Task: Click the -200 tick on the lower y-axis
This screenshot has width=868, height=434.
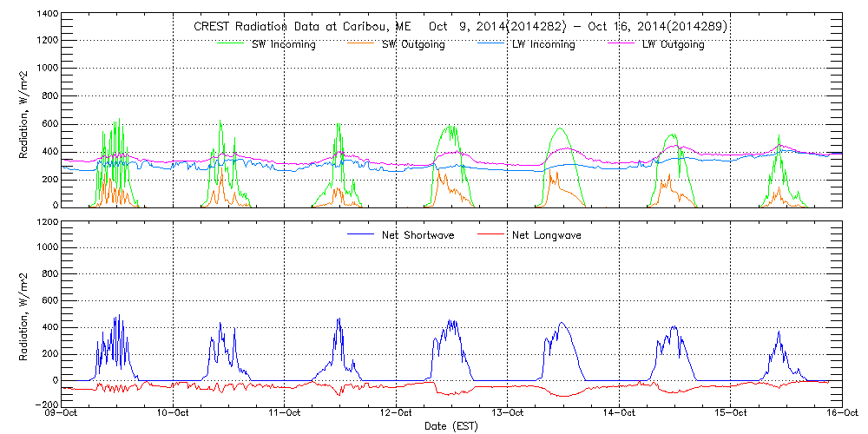Action: (x=47, y=405)
